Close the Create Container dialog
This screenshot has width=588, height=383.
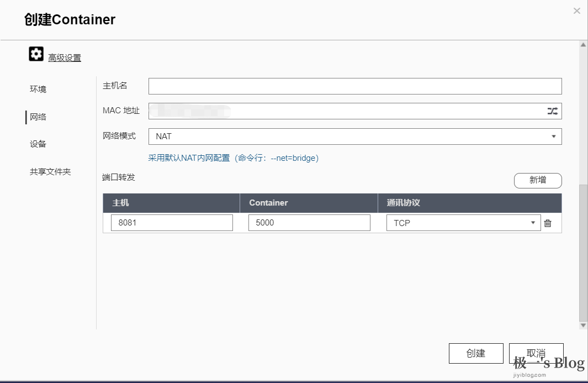pos(577,11)
